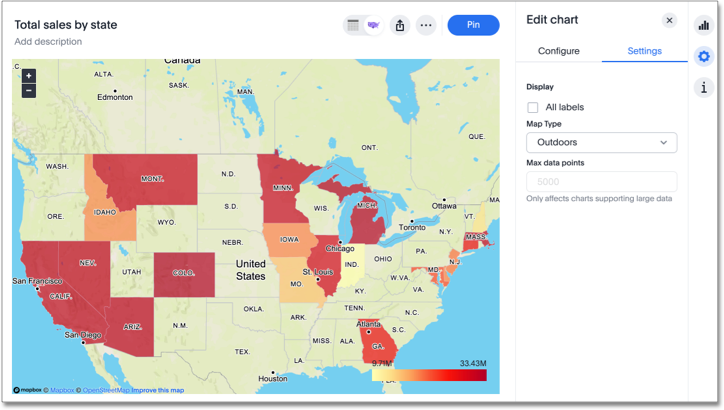This screenshot has height=410, width=724.
Task: Switch to table view icon
Action: click(x=353, y=26)
